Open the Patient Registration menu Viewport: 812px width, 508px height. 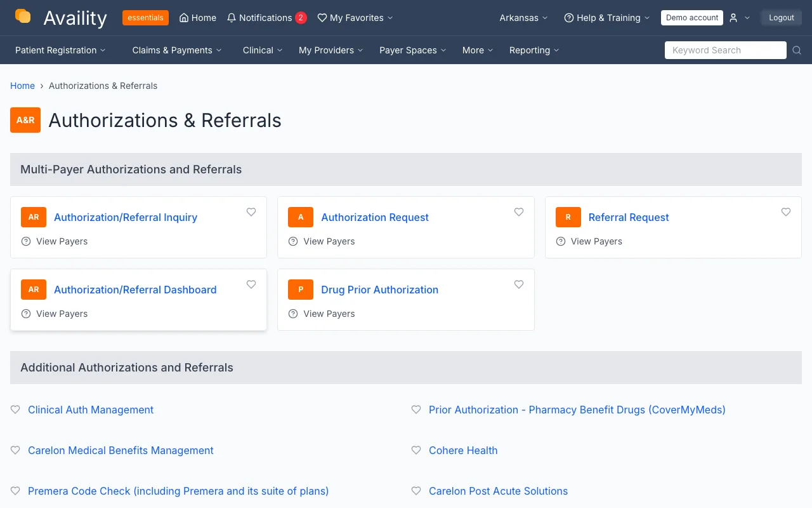[x=60, y=50]
